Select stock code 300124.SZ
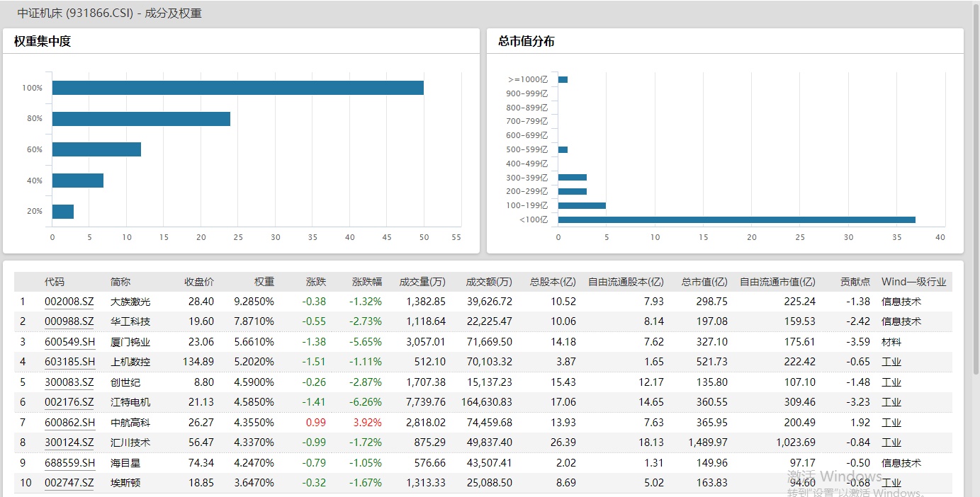Viewport: 980px width, 497px height. click(x=69, y=442)
